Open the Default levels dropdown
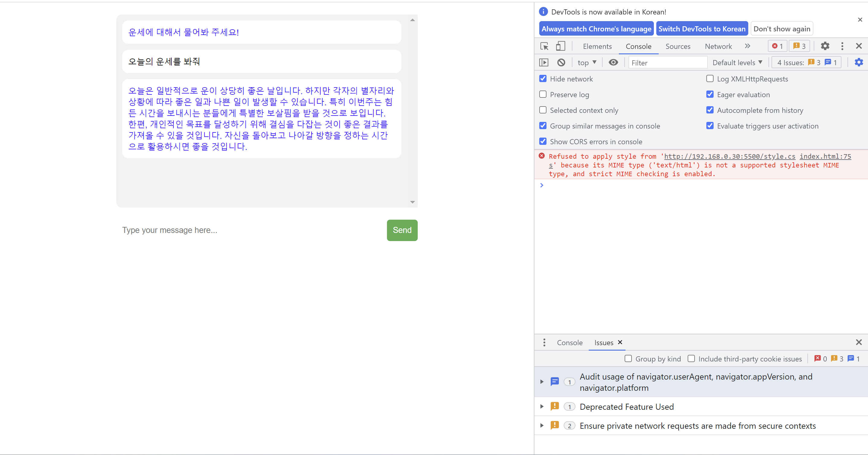The height and width of the screenshot is (455, 868). 737,62
